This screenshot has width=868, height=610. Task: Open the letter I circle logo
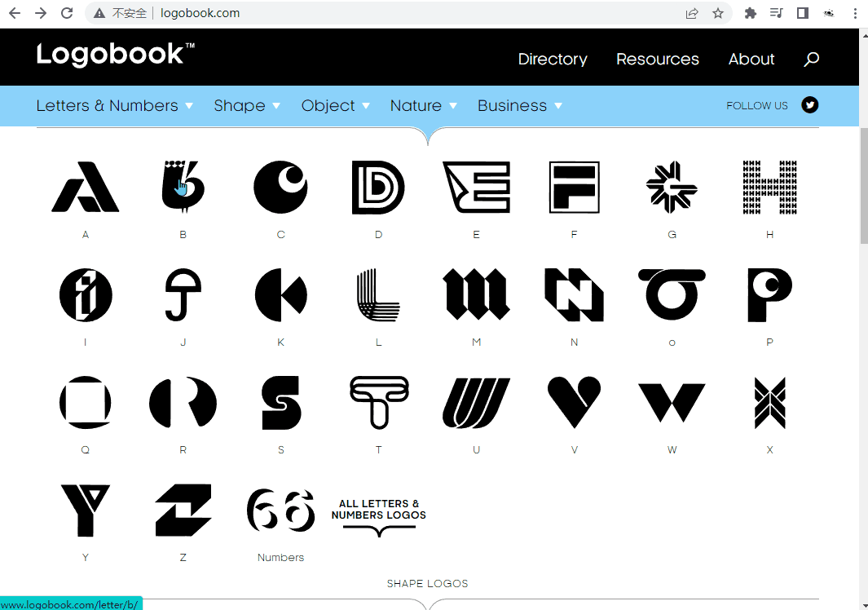[86, 294]
